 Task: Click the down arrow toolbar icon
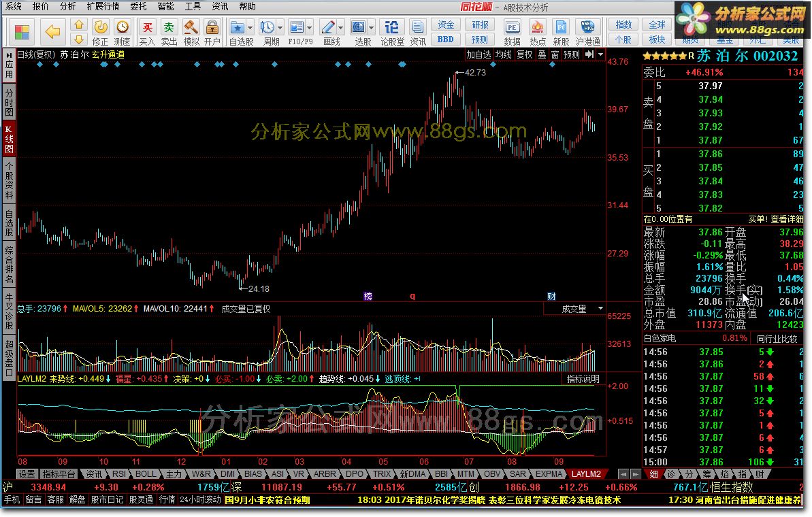coord(79,39)
